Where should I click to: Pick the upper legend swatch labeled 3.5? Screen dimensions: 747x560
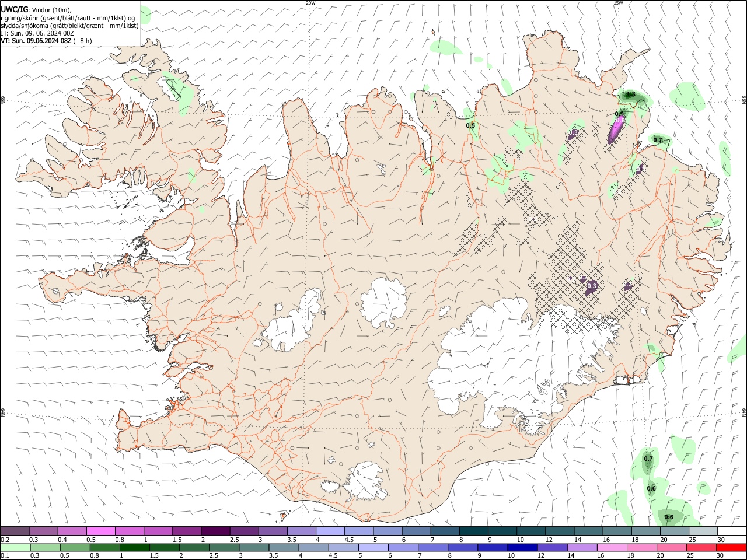(x=301, y=531)
